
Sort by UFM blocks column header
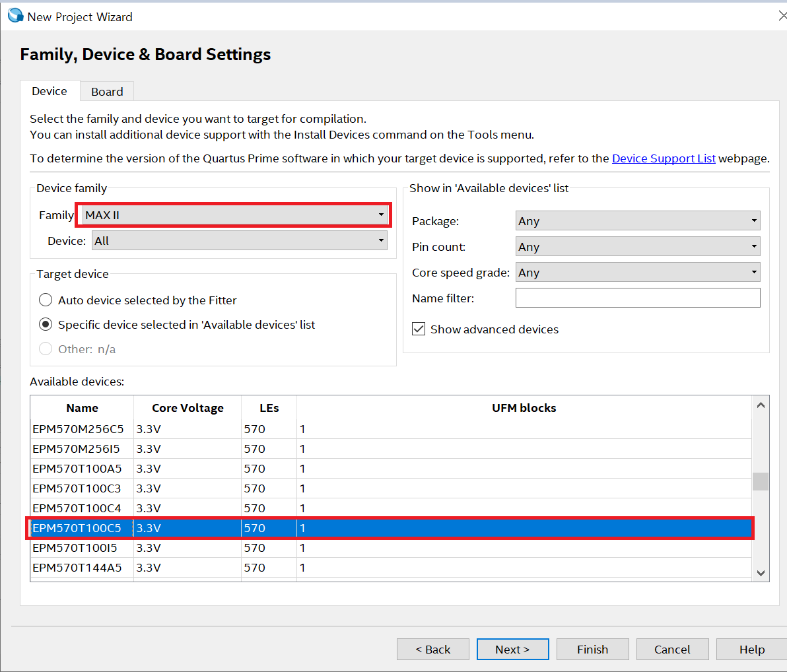click(524, 408)
